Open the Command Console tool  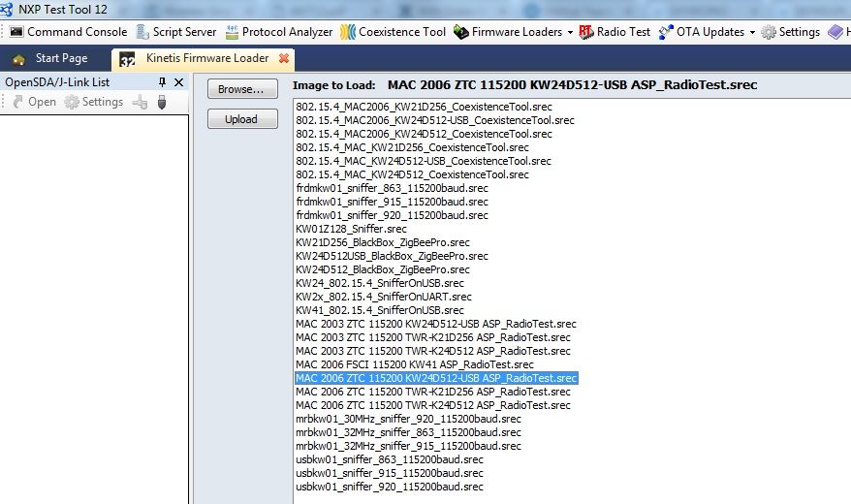69,32
